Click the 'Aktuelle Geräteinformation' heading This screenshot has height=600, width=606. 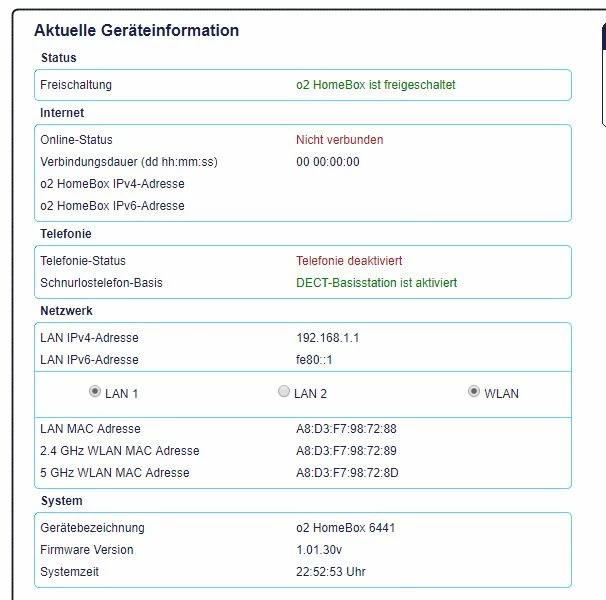click(x=136, y=31)
